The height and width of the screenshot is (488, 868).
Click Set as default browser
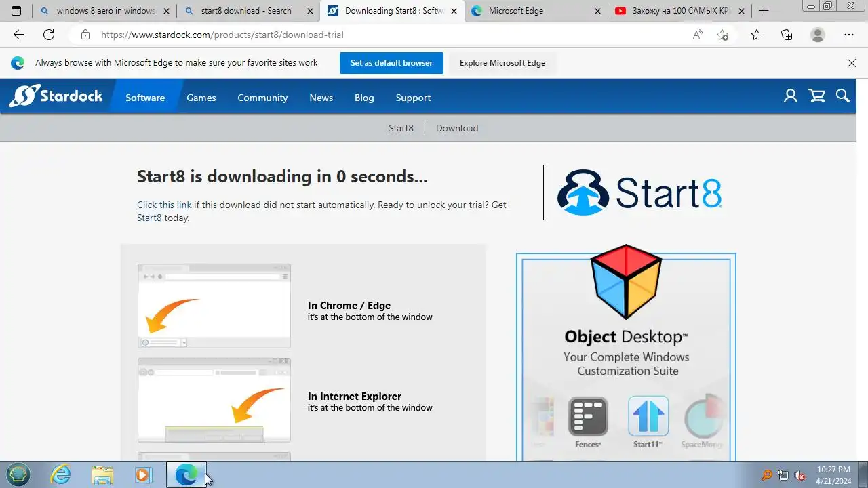click(391, 63)
